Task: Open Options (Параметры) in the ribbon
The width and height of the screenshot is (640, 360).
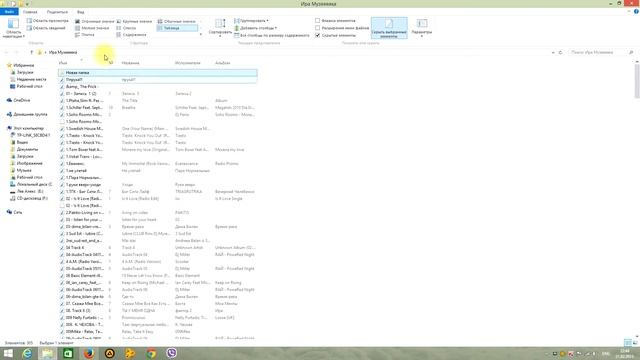Action: pyautogui.click(x=422, y=28)
